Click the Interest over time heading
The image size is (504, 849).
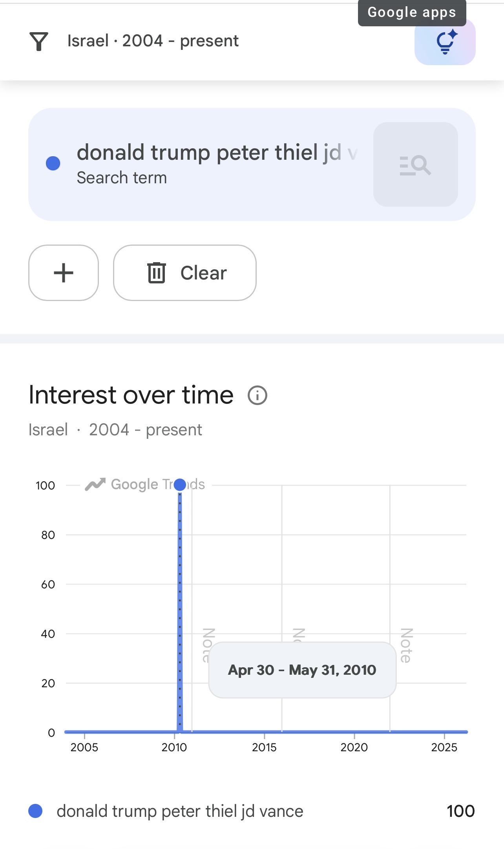(131, 395)
